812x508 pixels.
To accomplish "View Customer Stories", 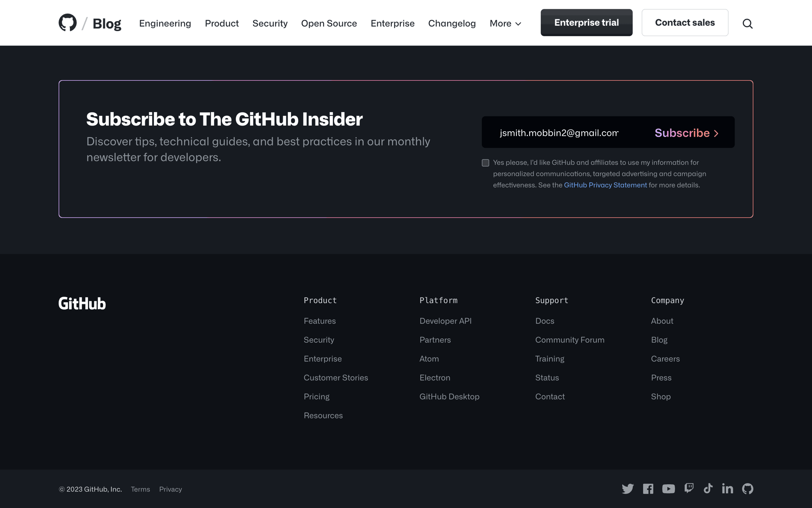I will click(x=336, y=378).
